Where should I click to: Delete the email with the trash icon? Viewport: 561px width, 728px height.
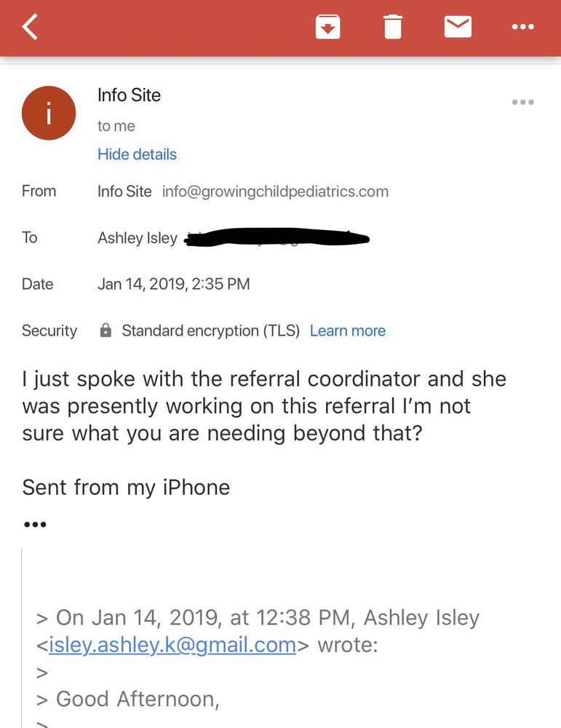click(x=392, y=28)
